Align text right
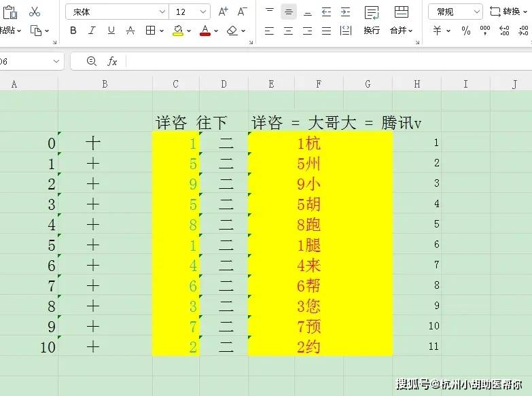The width and height of the screenshot is (532, 396). (307, 31)
